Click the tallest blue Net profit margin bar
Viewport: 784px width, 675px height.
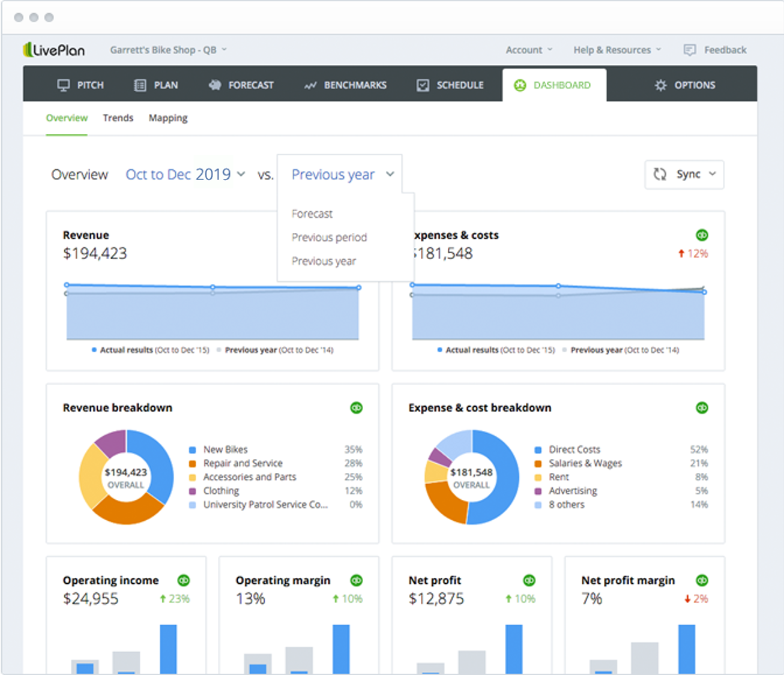pos(687,649)
